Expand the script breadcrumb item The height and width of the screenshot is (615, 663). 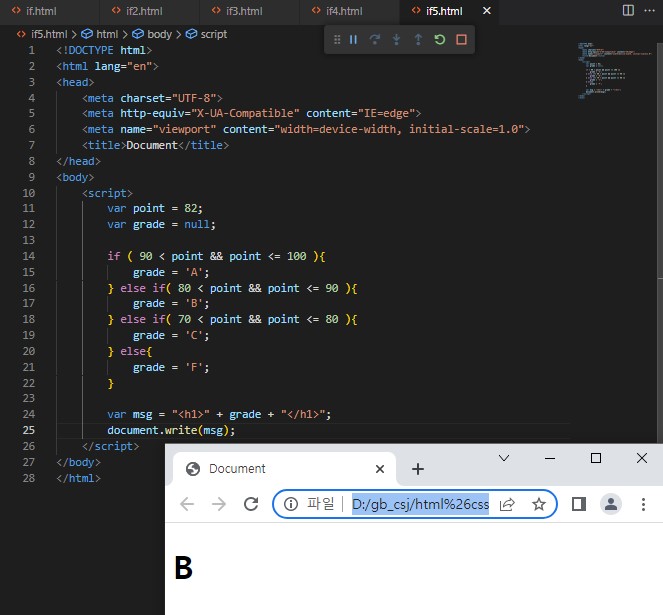click(x=206, y=34)
